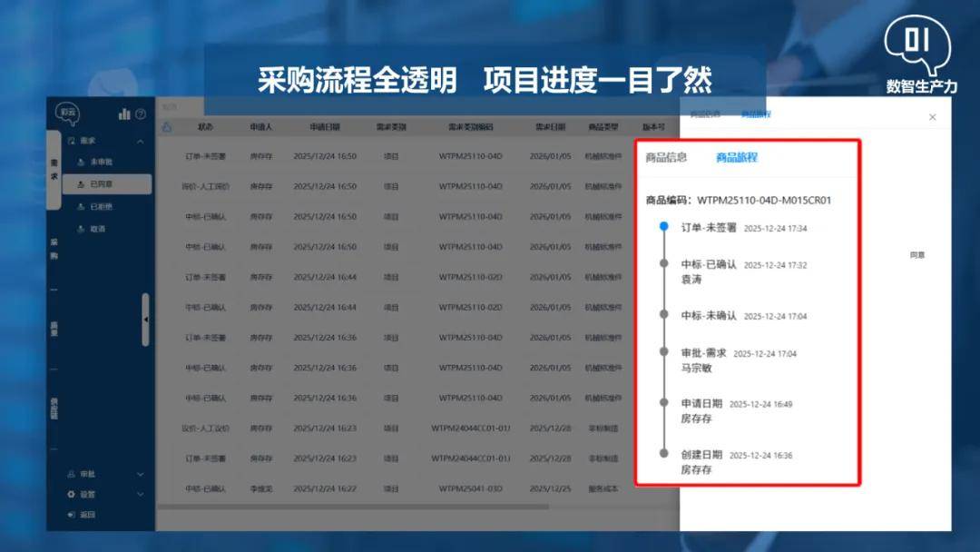Click the 返回 exit icon in the sidebar

click(x=72, y=515)
